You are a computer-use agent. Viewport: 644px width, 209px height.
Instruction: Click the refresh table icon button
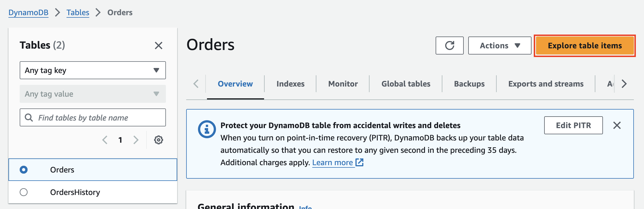pyautogui.click(x=449, y=46)
